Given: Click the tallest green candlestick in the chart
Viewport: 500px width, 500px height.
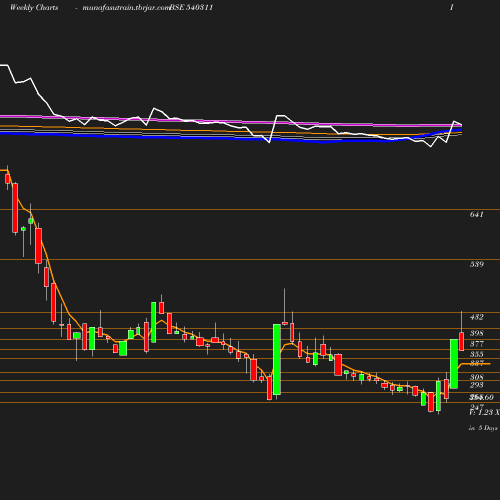Looking at the screenshot, I should (x=277, y=359).
